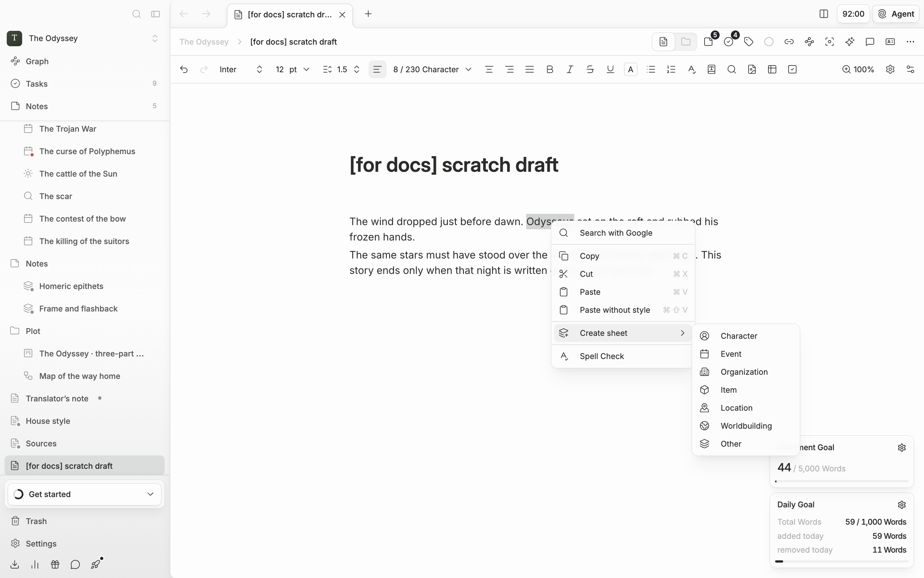Open comments icon in header
Screen dimensions: 924x578
(x=870, y=42)
